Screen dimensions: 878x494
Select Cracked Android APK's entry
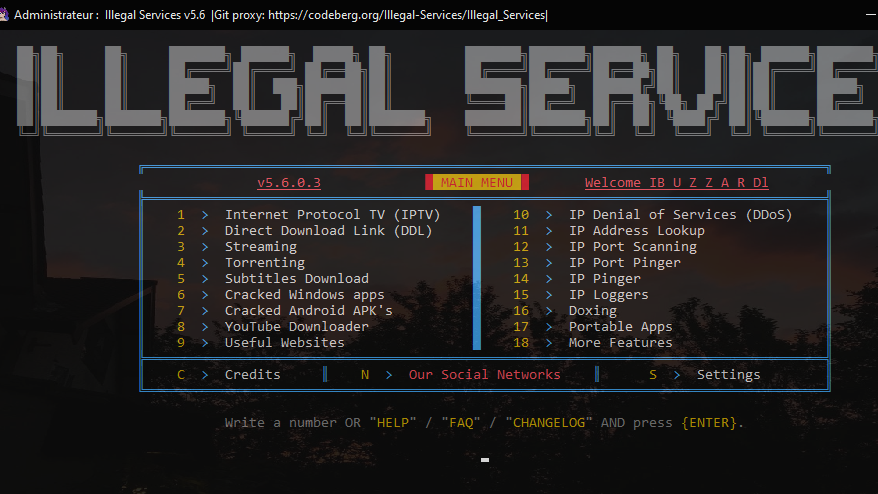click(309, 310)
